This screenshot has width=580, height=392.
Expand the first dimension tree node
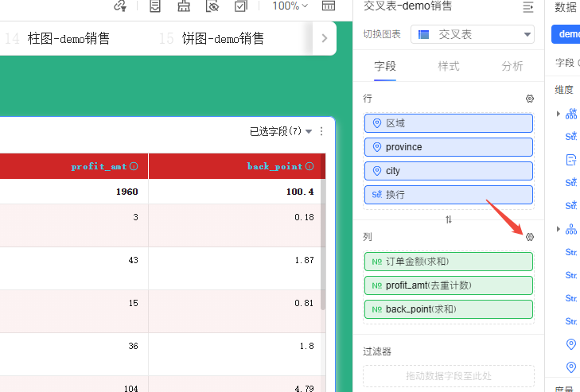[x=559, y=114]
